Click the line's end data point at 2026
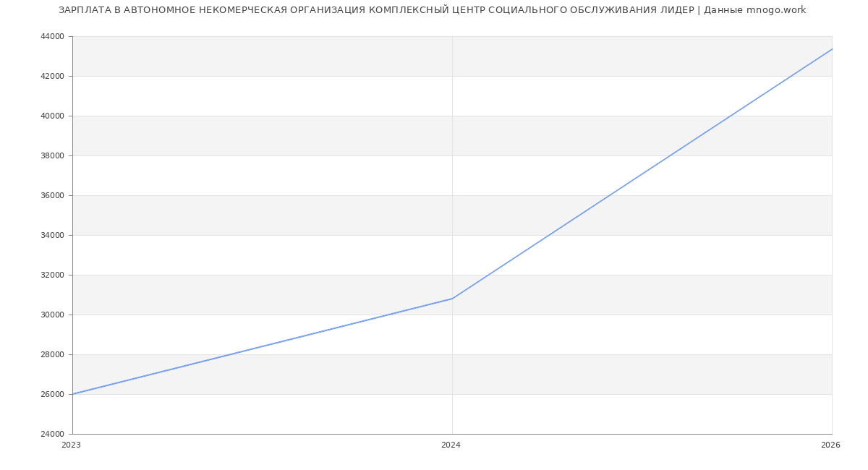868x470 pixels. point(832,49)
